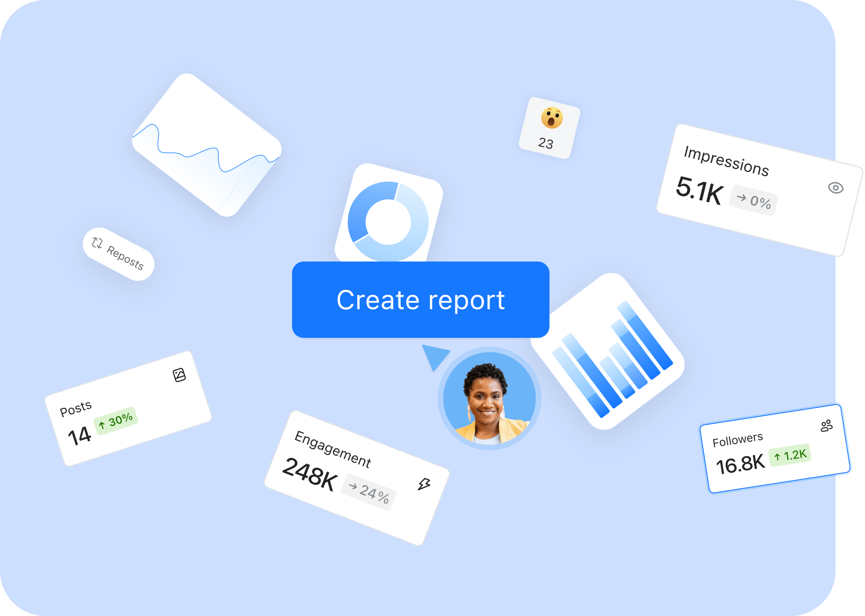Image resolution: width=865 pixels, height=616 pixels.
Task: Click the eye icon on Impressions card
Action: tap(836, 188)
